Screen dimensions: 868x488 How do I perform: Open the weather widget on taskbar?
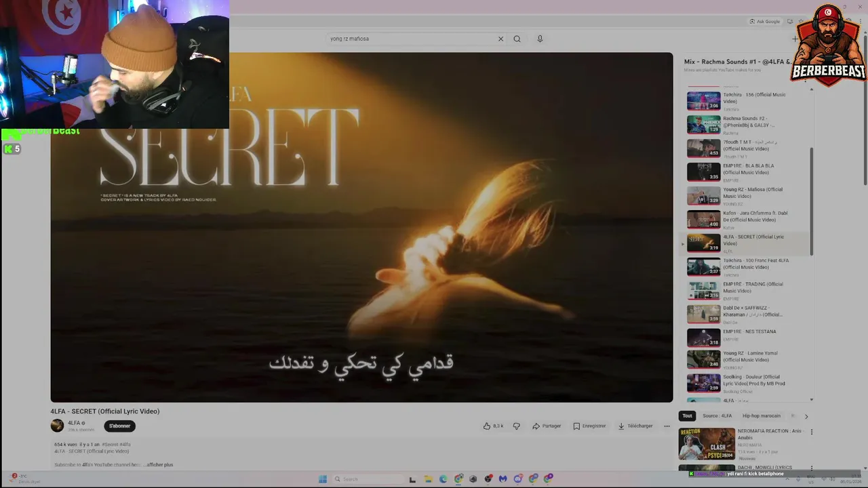click(x=26, y=479)
